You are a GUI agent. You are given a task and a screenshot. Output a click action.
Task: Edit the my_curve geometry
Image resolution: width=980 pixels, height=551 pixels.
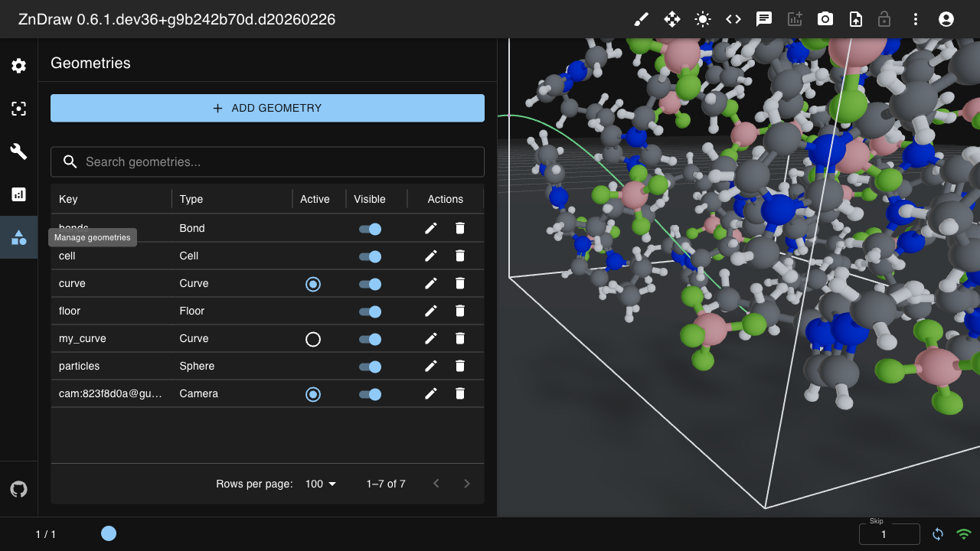coord(431,338)
